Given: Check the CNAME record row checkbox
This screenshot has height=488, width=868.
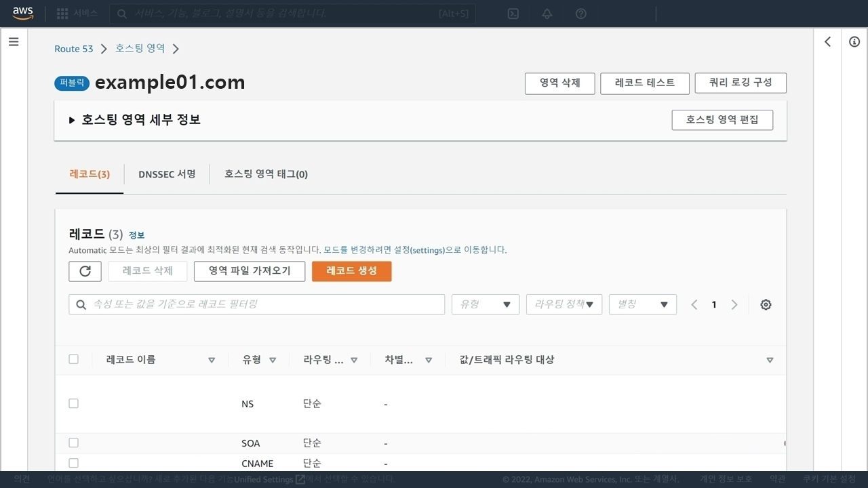Looking at the screenshot, I should click(73, 463).
